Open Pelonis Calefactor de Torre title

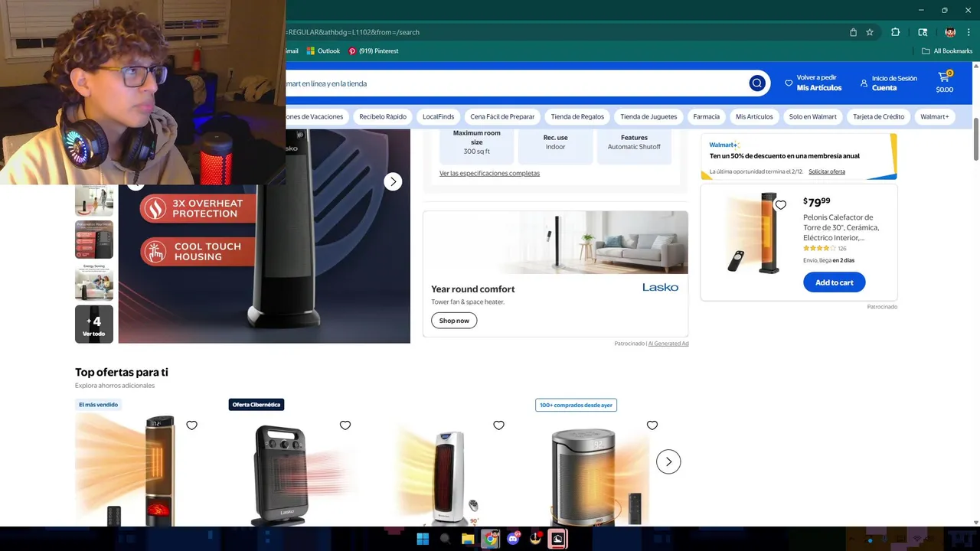[x=841, y=227]
